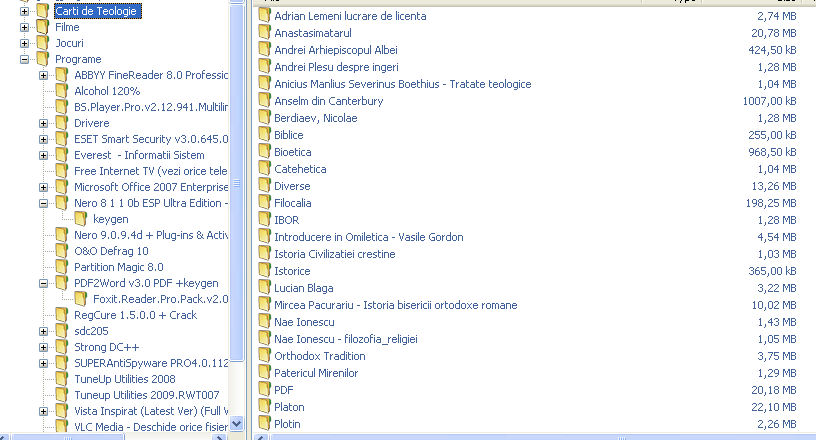This screenshot has width=816, height=440.
Task: Click folder icon next to Orthodox Tradition
Action: [264, 356]
